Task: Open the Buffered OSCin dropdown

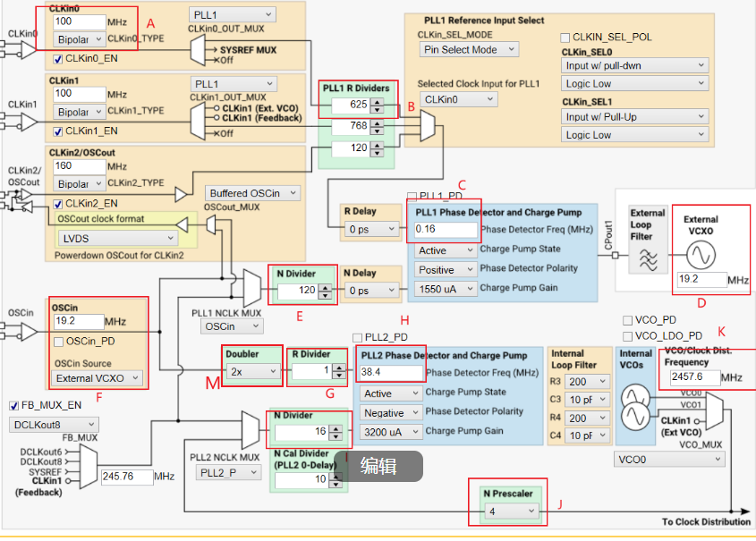Action: 252,193
